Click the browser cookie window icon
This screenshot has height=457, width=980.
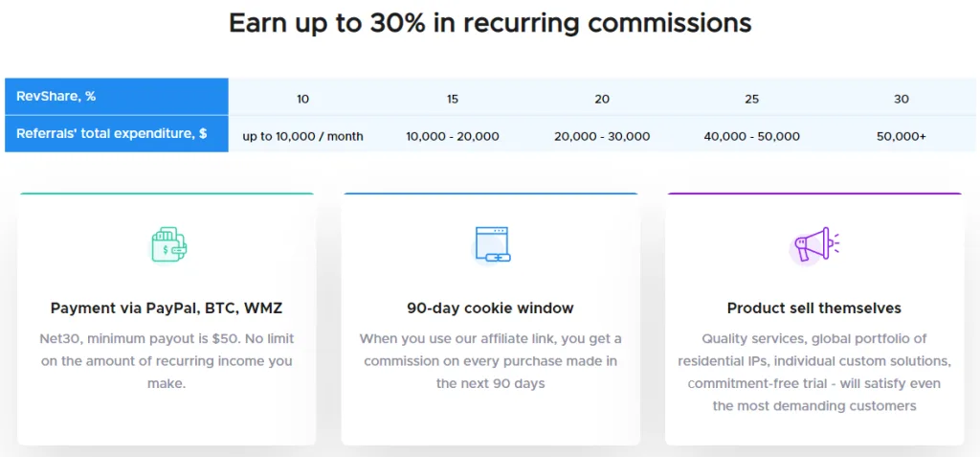[x=492, y=244]
